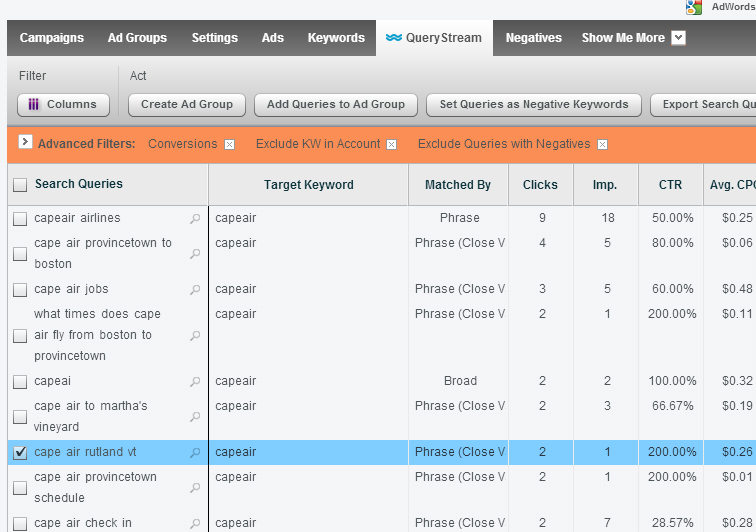Open the Campaigns tab
The width and height of the screenshot is (756, 532).
52,38
